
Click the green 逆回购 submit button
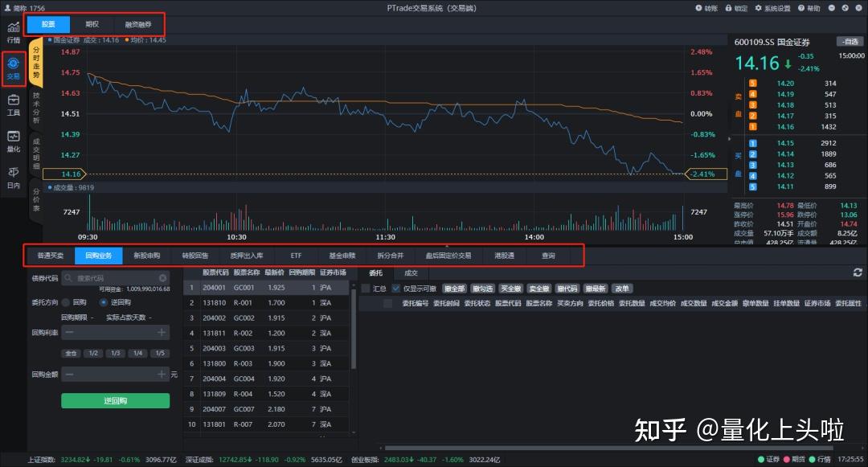[x=115, y=400]
